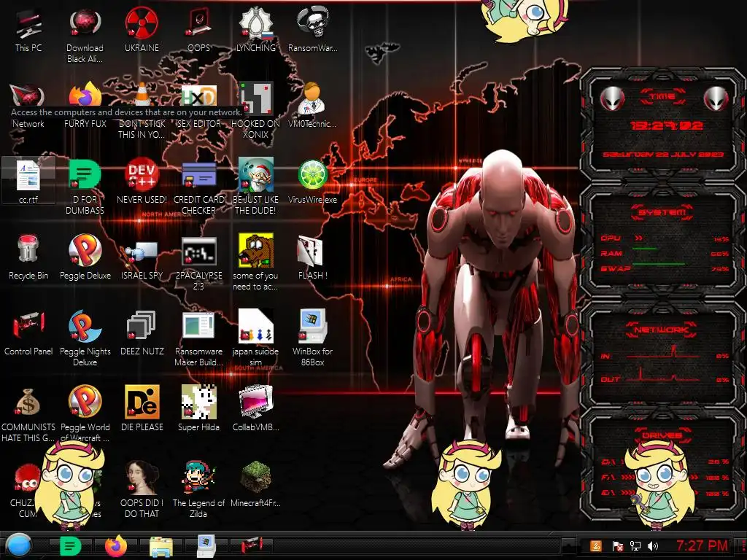Viewport: 747px width, 560px height.
Task: Open the red Control Panel taskbar icon
Action: tap(252, 545)
